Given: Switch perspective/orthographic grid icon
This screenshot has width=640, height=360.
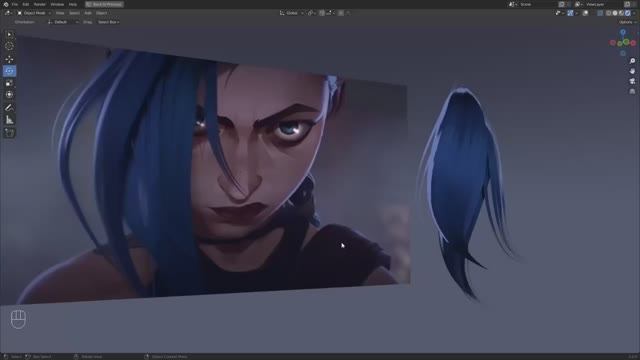Looking at the screenshot, I should (632, 91).
